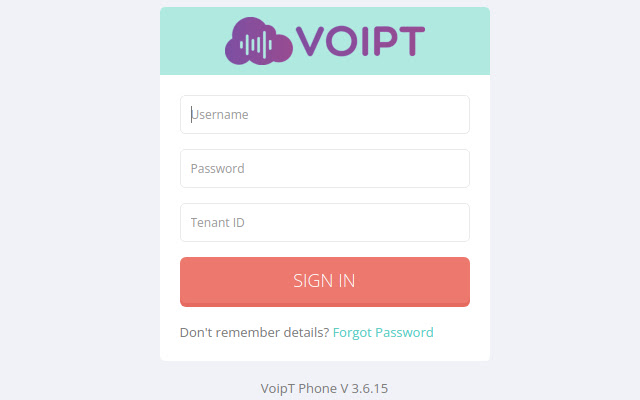Viewport: 640px width, 400px height.
Task: Select the Password input field
Action: point(325,168)
